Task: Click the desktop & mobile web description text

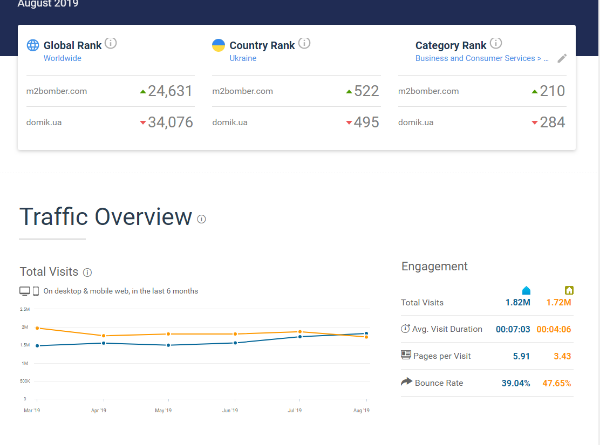Action: click(121, 291)
